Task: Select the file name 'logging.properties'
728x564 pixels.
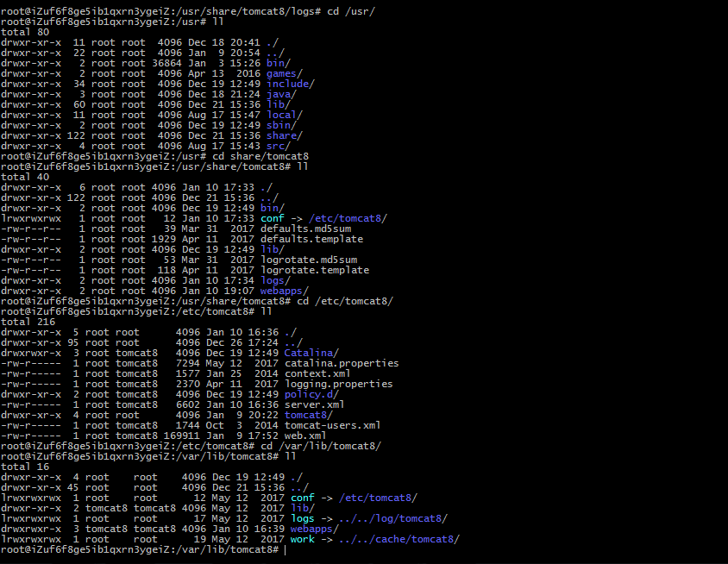Action: pos(338,384)
